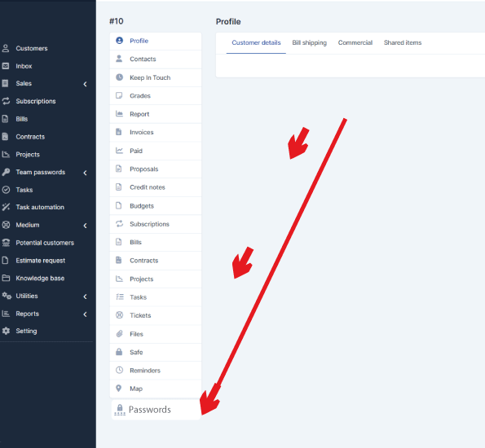Click the Task automation magic wand icon

click(6, 207)
